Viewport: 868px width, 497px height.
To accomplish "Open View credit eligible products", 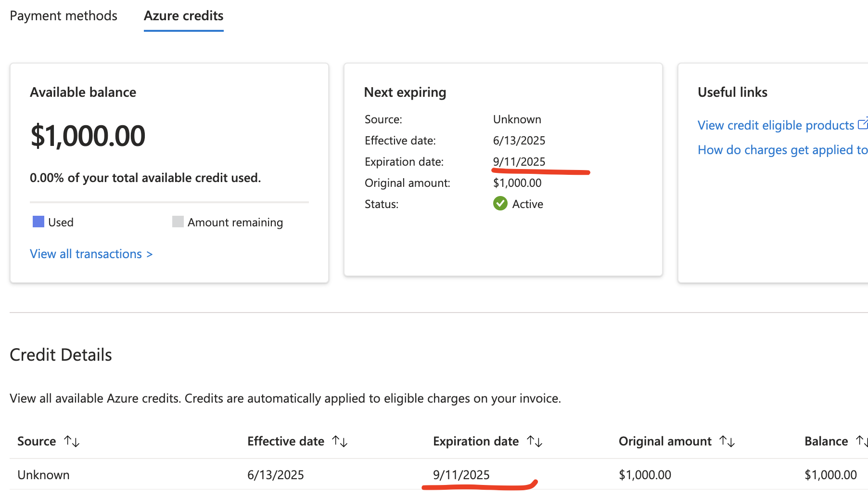I will pos(776,125).
